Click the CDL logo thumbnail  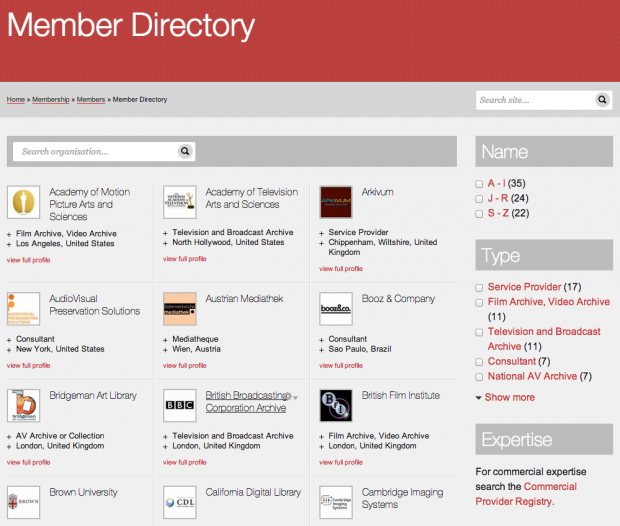pyautogui.click(x=180, y=502)
